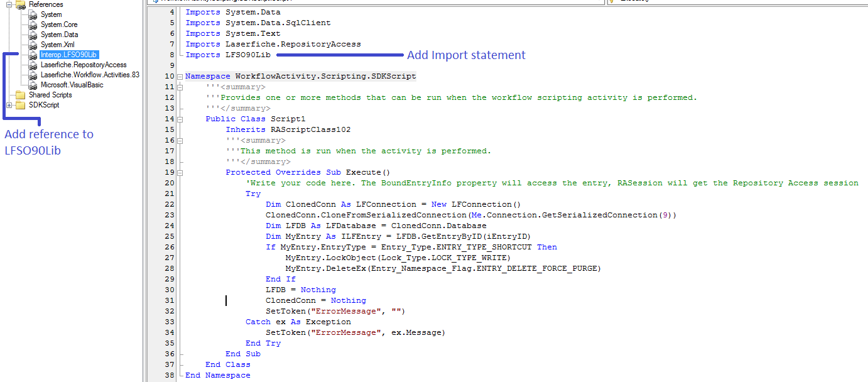Select the Laserfiche.RepositoryAccess reference icon
The width and height of the screenshot is (868, 382).
click(x=33, y=65)
